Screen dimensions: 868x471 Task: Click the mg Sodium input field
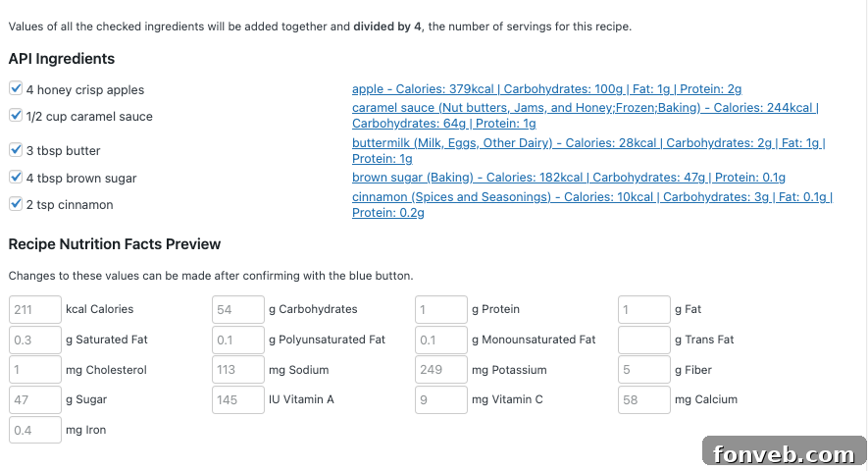click(238, 370)
